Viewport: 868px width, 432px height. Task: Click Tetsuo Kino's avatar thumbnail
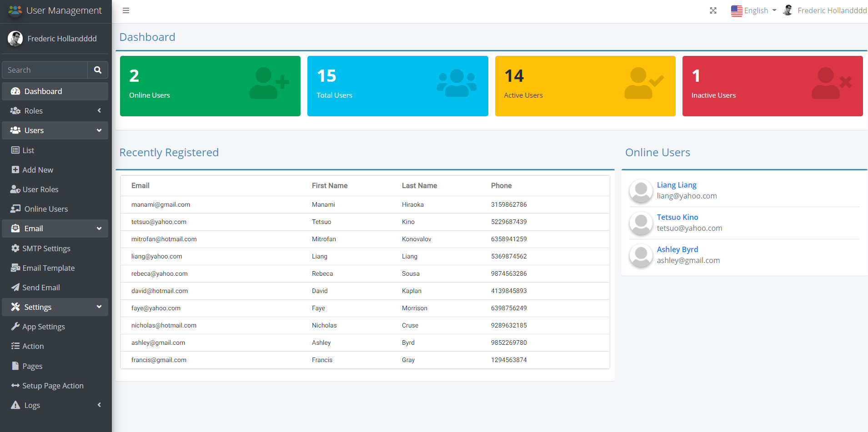pos(641,223)
